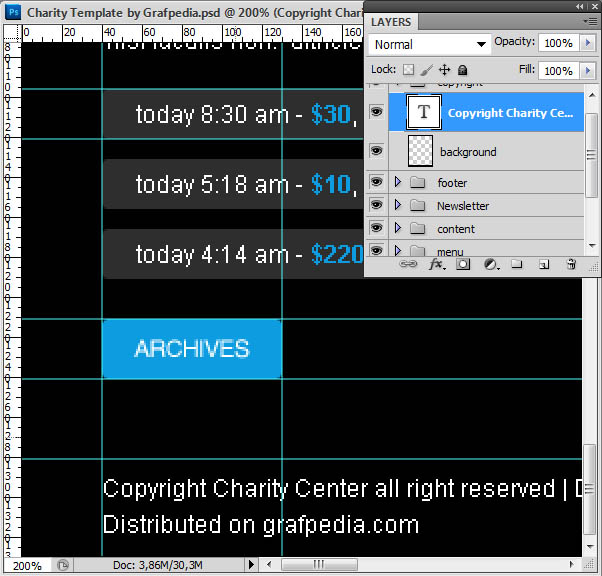Click the Opacity 100% field
Image resolution: width=602 pixels, height=576 pixels.
559,43
